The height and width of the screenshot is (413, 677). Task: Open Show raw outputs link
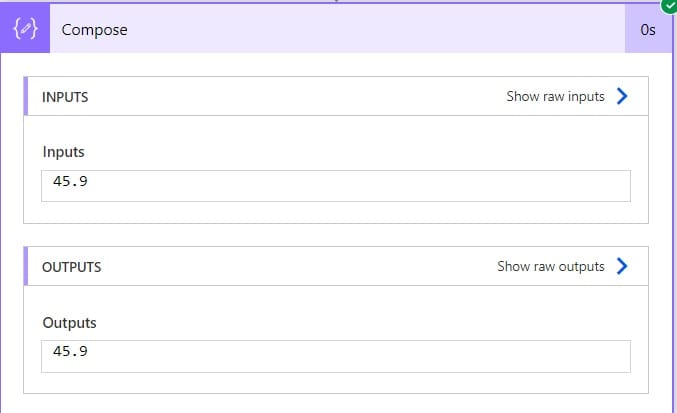(x=550, y=266)
